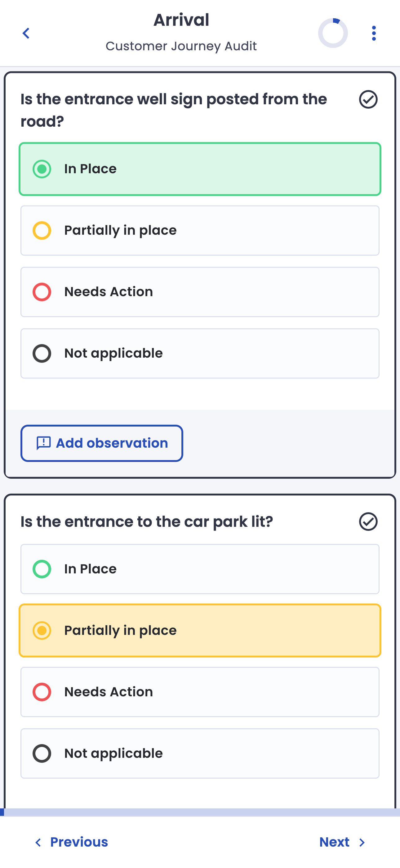
Task: Open the three-dot more options menu
Action: 373,33
